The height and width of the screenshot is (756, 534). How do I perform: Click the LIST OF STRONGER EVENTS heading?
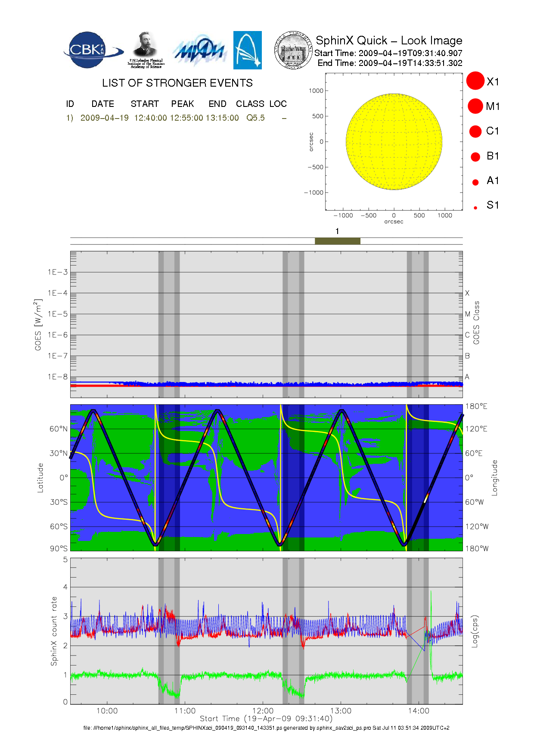point(177,83)
